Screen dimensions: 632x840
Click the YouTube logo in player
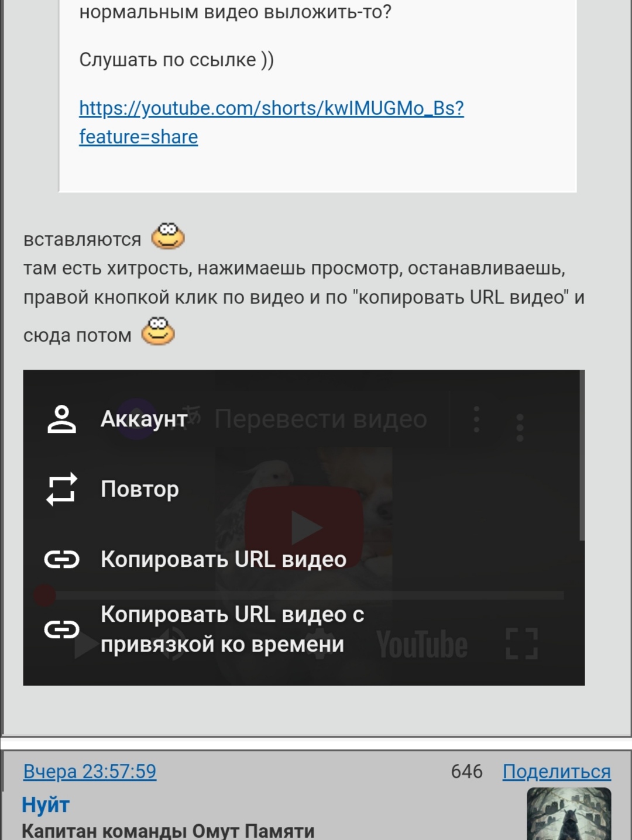[x=422, y=645]
